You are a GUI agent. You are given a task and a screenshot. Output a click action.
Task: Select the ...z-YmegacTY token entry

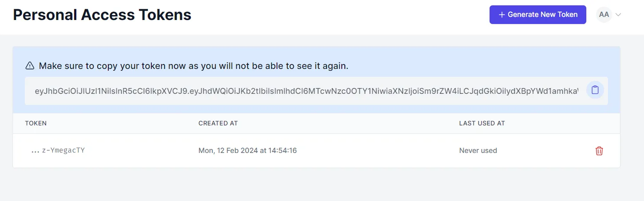pos(58,150)
